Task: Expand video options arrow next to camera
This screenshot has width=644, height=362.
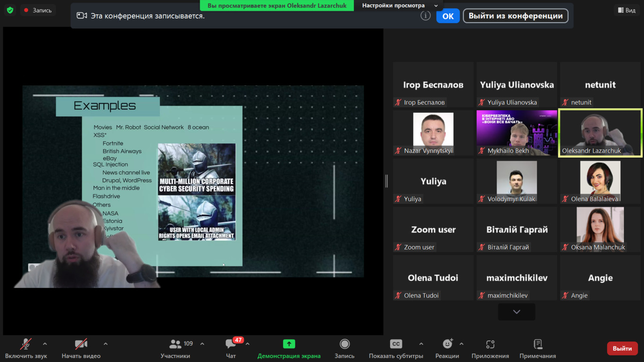Action: pyautogui.click(x=106, y=344)
